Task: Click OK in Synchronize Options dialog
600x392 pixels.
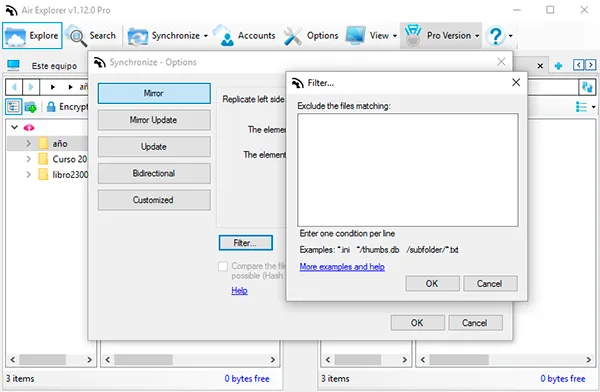Action: tap(417, 323)
